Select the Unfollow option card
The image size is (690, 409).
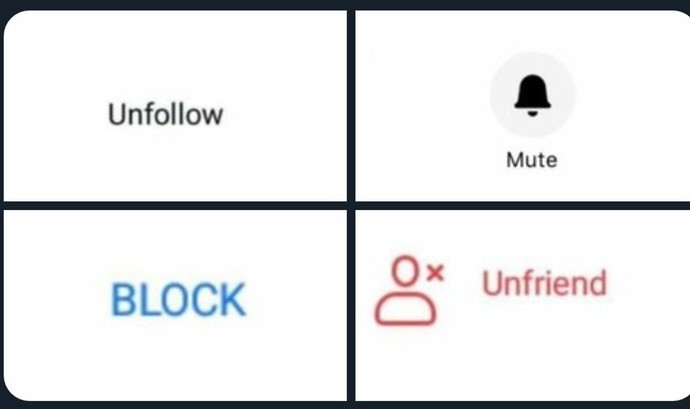(175, 106)
